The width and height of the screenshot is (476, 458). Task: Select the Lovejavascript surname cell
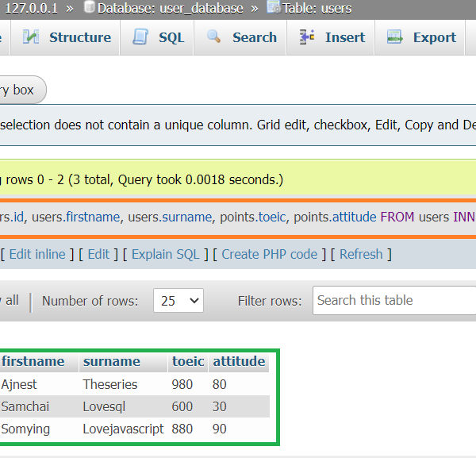click(x=123, y=429)
